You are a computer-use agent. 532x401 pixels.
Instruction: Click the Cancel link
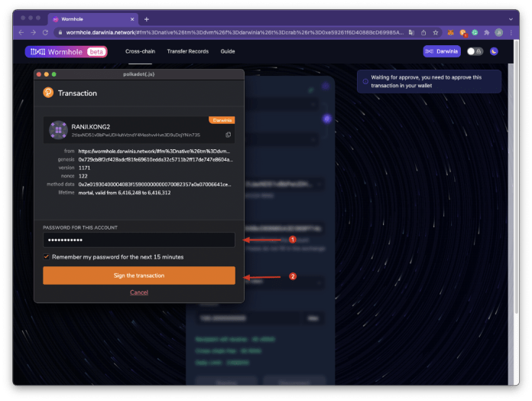[139, 292]
